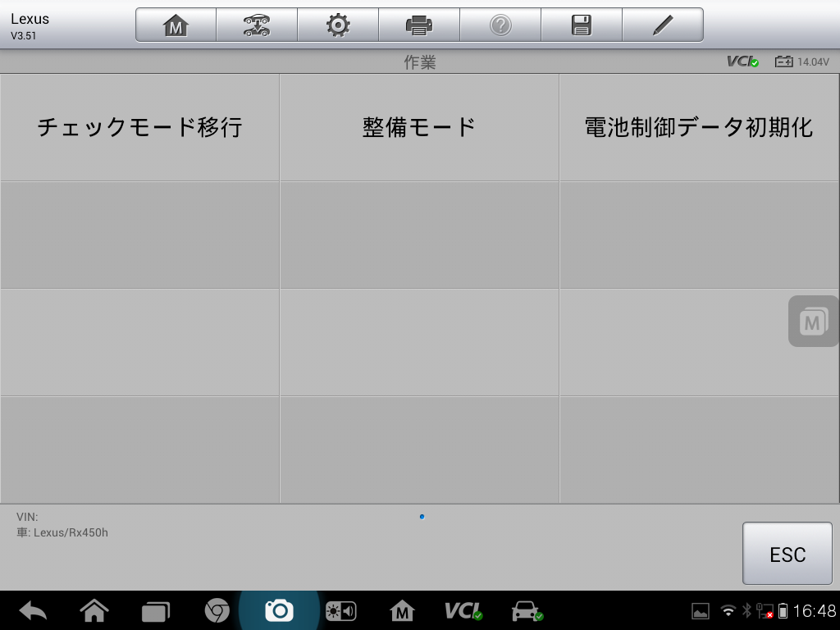
Task: Select チェックモード移行 function
Action: (x=139, y=127)
